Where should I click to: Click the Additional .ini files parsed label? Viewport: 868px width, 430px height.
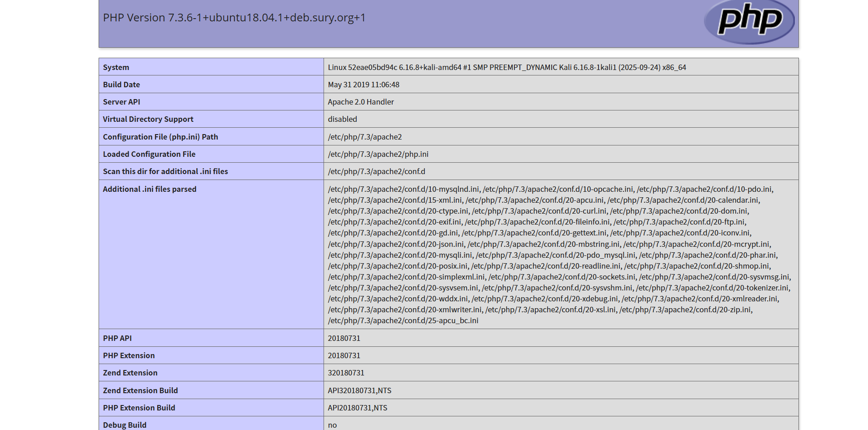pos(150,189)
